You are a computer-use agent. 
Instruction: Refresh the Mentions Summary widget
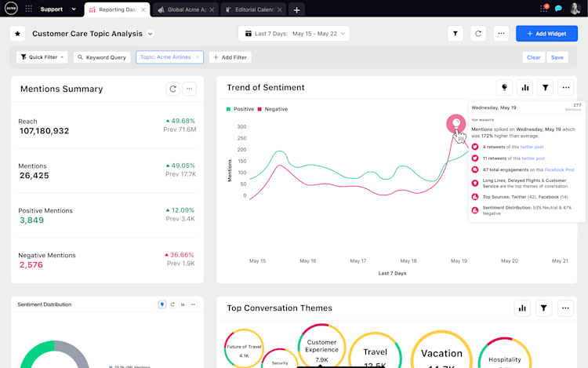(173, 89)
